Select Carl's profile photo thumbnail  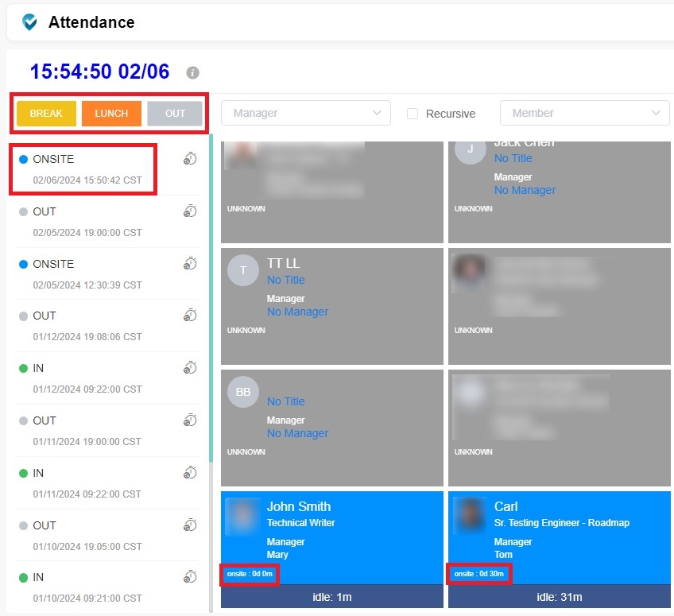pyautogui.click(x=470, y=516)
